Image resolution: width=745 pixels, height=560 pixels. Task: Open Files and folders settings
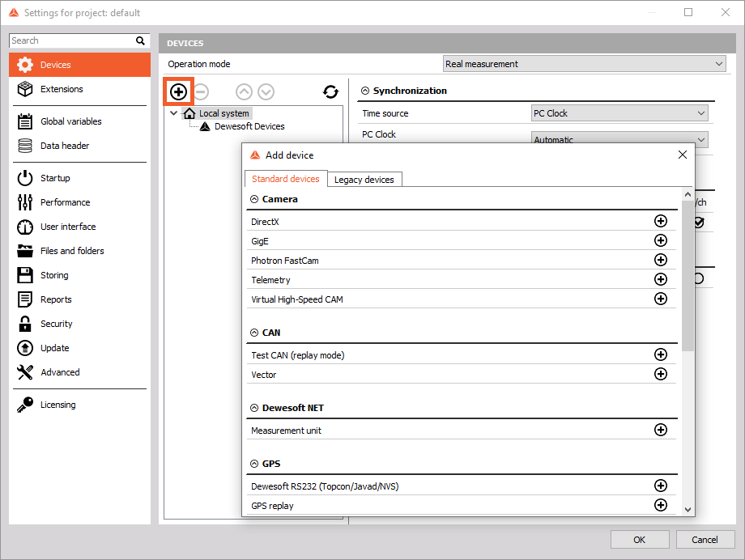click(x=80, y=251)
